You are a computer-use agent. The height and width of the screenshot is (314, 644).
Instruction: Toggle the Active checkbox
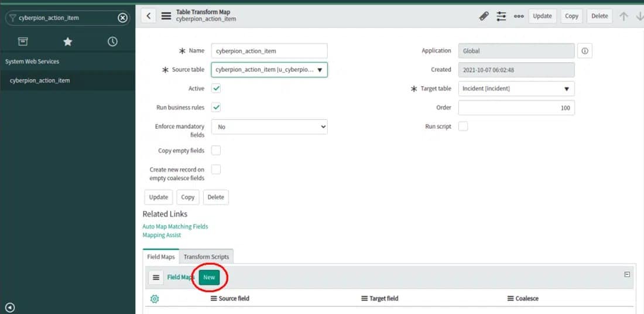[x=216, y=88]
